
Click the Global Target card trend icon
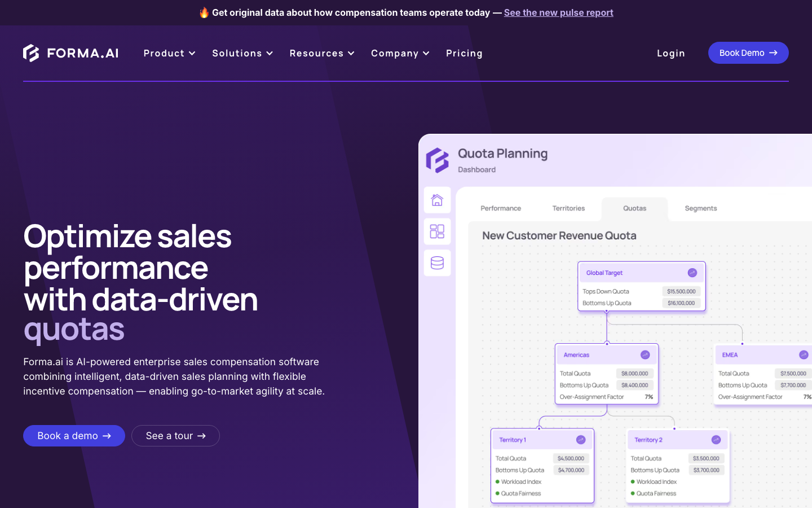692,273
